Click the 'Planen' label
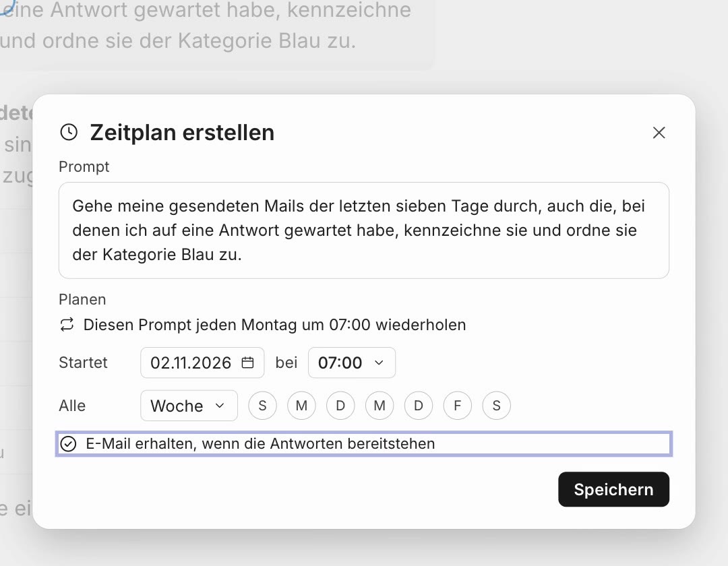 82,299
